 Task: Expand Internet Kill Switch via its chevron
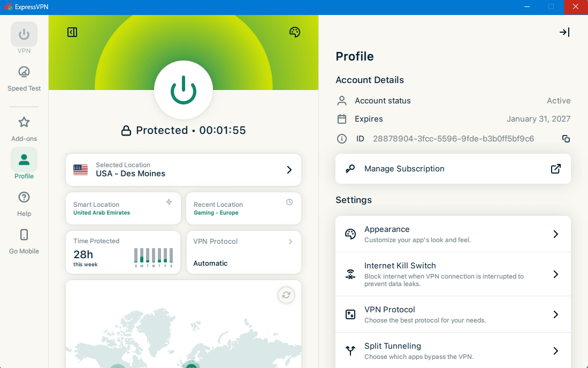point(556,274)
